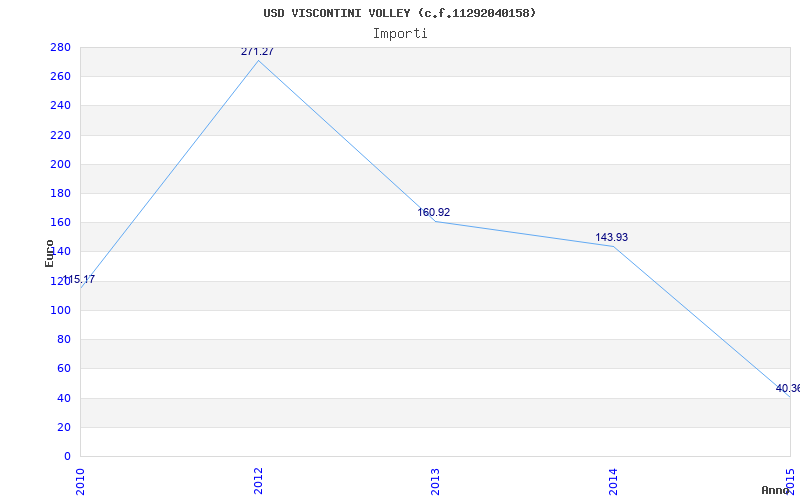Click the 20 y-axis tick label
This screenshot has width=800, height=500.
(64, 427)
